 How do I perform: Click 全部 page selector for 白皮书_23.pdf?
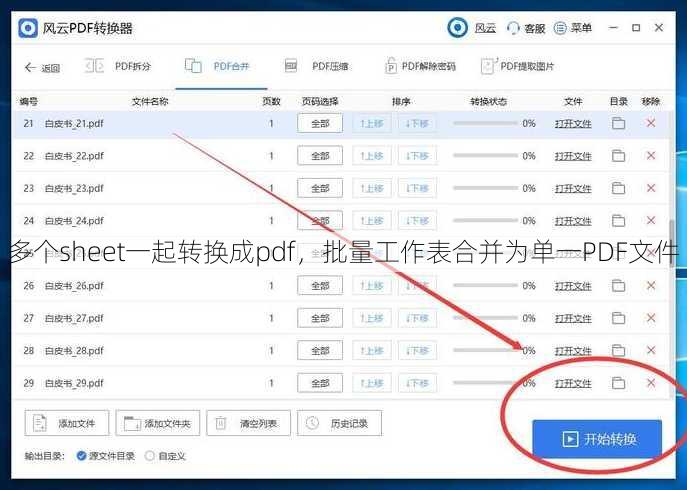point(320,188)
